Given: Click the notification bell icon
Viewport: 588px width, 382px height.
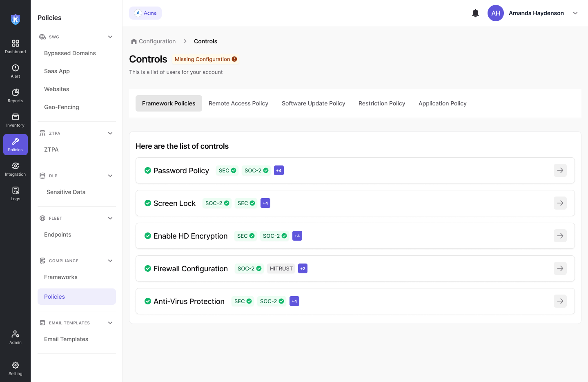Looking at the screenshot, I should pyautogui.click(x=475, y=13).
